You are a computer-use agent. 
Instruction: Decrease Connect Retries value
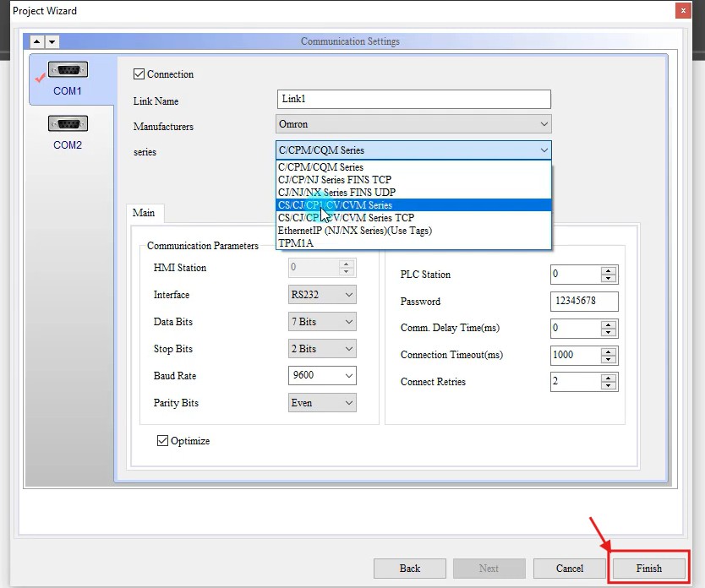point(609,386)
